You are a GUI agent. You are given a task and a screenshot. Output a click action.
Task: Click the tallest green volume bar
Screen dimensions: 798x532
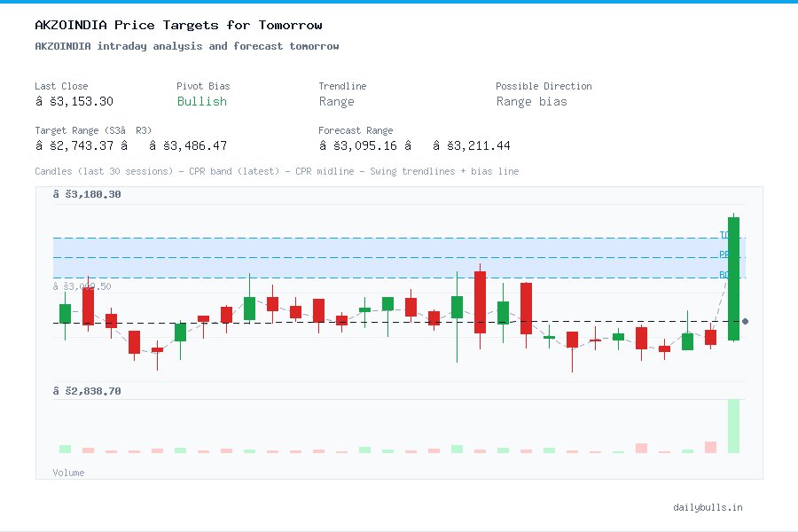click(x=733, y=426)
